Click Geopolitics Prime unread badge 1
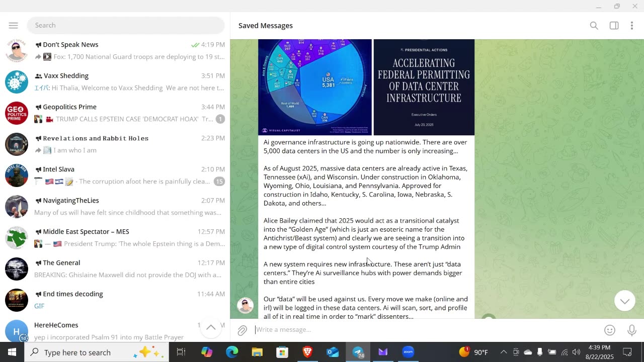 (220, 119)
